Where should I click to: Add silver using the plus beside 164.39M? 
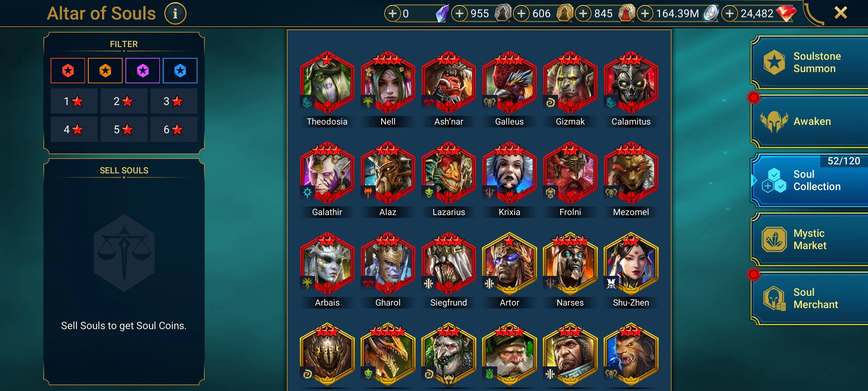[x=645, y=14]
